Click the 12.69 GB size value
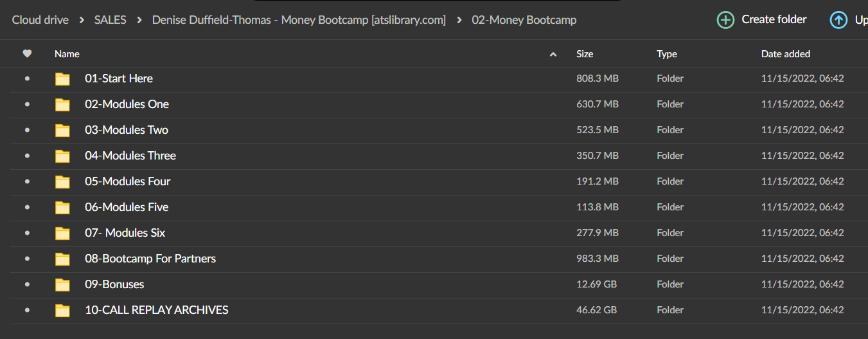868x339 pixels. point(596,284)
